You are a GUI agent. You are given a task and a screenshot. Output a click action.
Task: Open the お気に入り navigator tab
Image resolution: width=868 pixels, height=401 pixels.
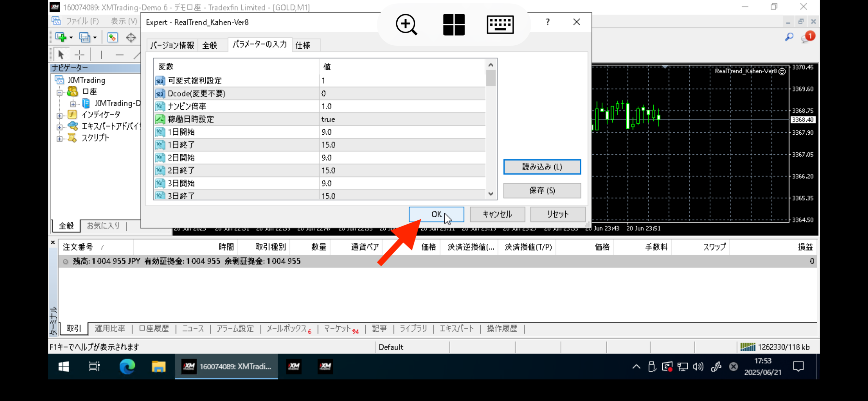point(104,226)
